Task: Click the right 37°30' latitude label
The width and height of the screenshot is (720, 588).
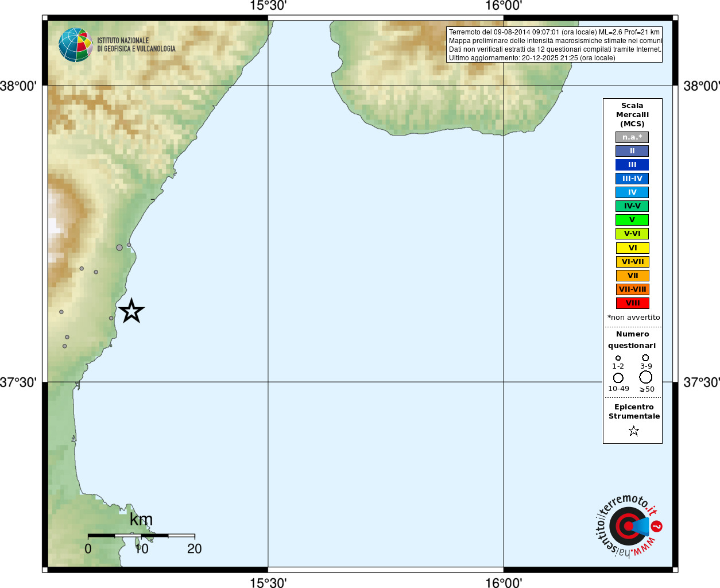Action: pyautogui.click(x=701, y=382)
